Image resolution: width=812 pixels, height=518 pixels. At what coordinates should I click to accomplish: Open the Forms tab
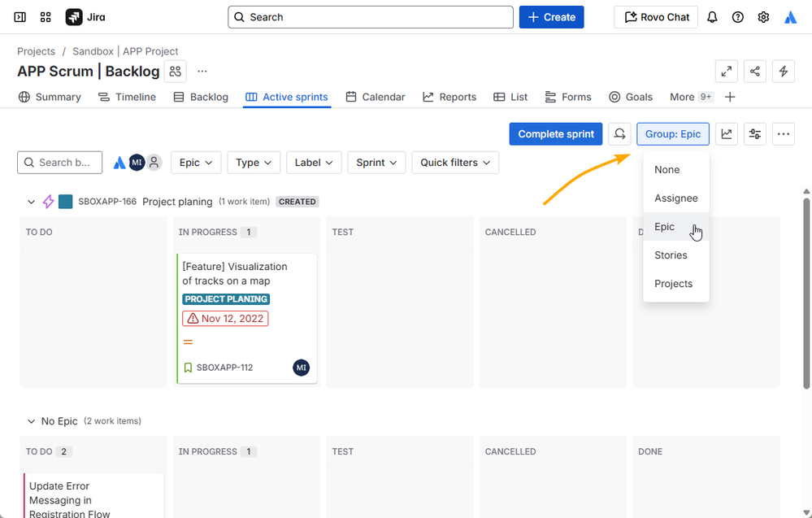coord(568,97)
